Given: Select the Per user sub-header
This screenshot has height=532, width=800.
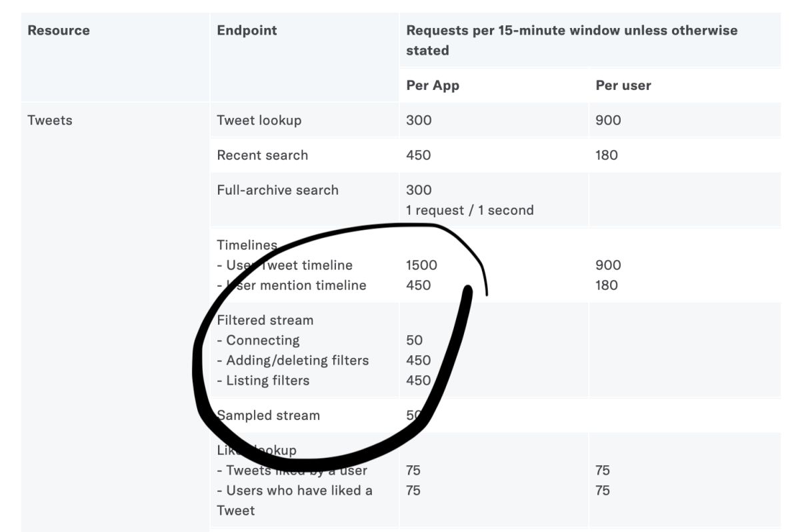Looking at the screenshot, I should (x=623, y=85).
